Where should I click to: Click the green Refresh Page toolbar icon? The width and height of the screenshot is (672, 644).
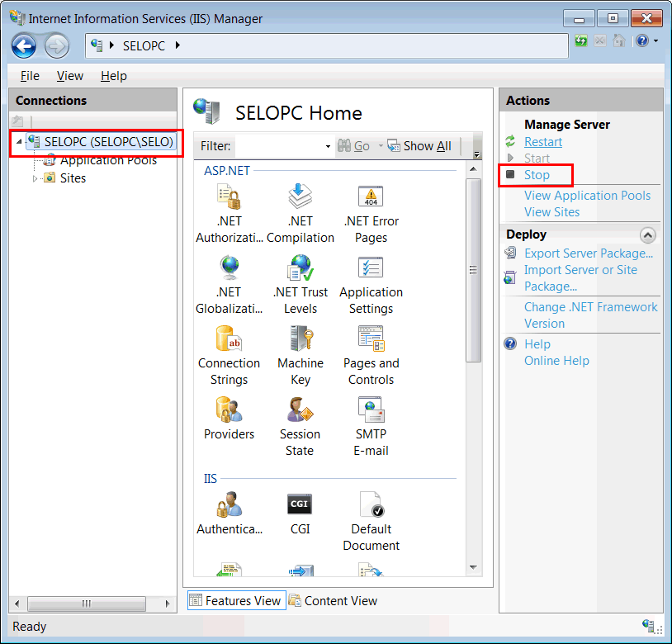[x=581, y=41]
